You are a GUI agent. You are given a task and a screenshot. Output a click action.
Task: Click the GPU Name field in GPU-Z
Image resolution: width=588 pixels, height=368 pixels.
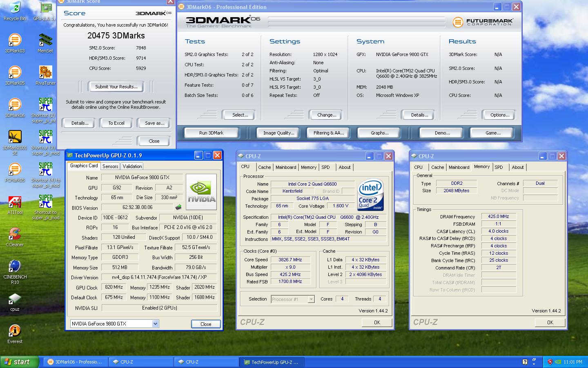142,177
